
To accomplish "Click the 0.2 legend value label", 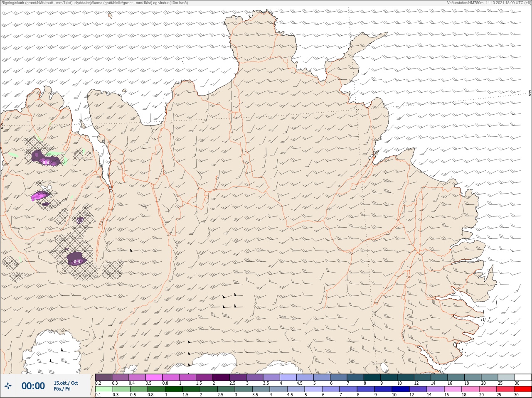I will click(98, 383).
